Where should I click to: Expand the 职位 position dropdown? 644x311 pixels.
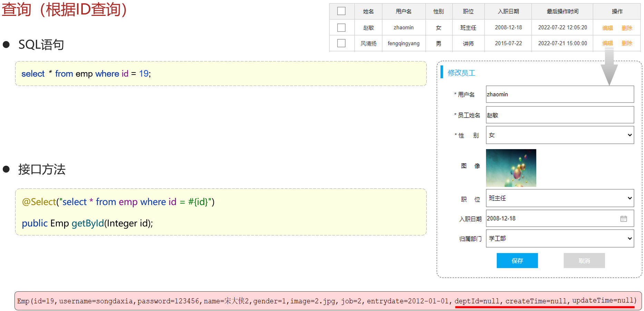click(559, 198)
